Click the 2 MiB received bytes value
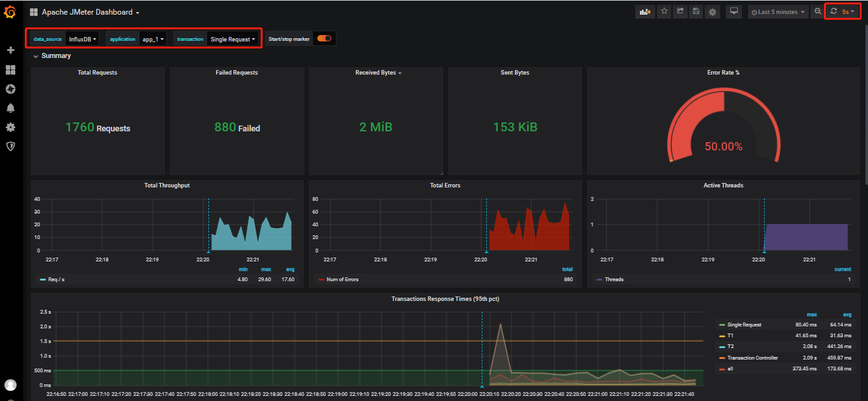The image size is (868, 401). (x=375, y=128)
